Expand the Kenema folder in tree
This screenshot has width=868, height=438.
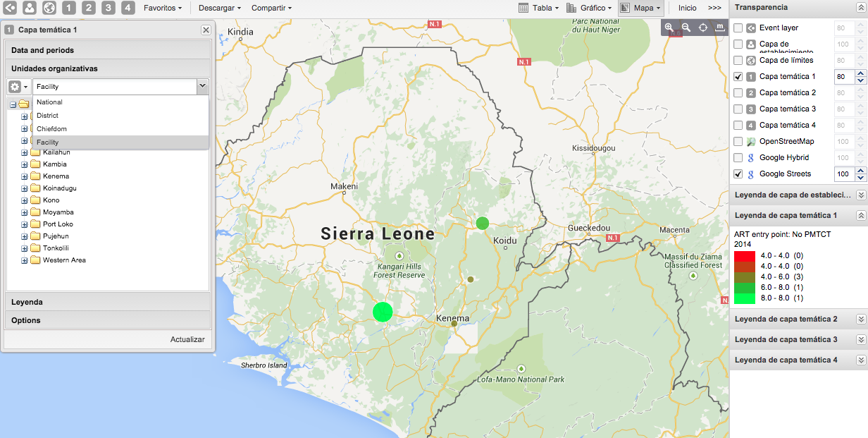[x=24, y=176]
